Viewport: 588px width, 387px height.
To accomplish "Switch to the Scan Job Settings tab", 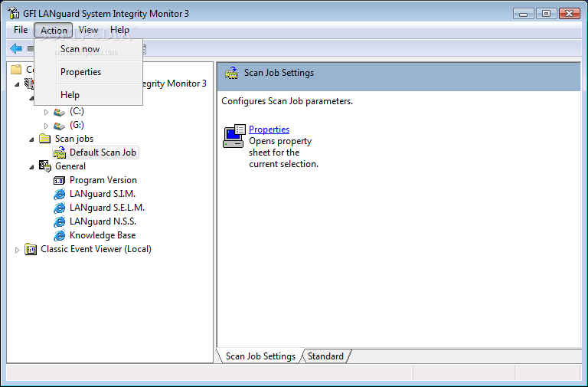I will [260, 356].
